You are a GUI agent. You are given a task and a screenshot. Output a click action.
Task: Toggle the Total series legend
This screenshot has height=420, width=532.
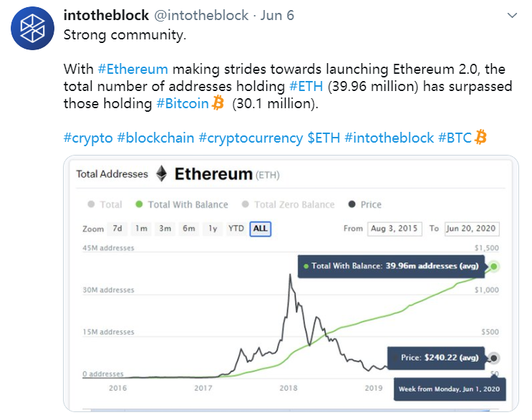(105, 204)
